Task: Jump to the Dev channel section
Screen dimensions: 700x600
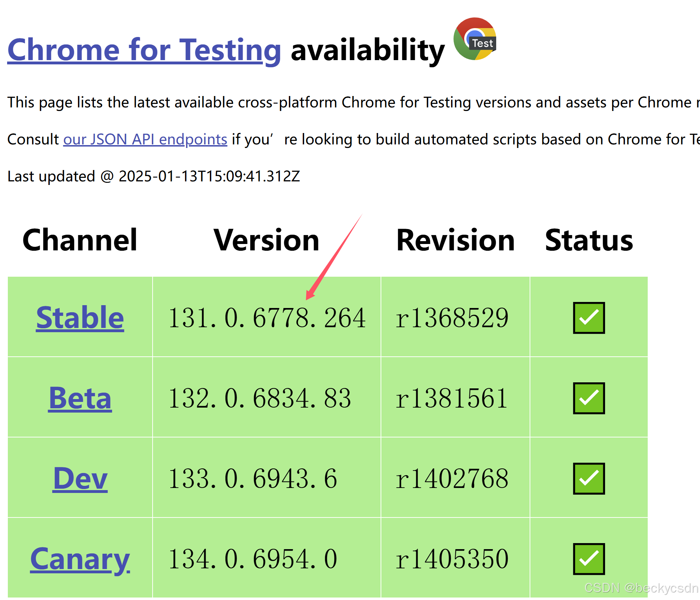Action: (x=80, y=478)
